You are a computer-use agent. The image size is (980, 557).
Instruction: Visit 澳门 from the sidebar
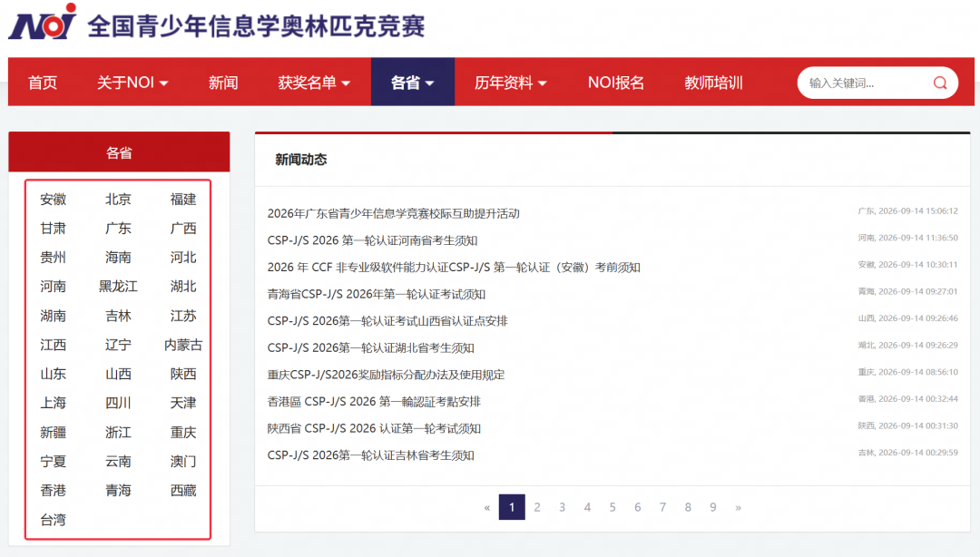(x=183, y=462)
